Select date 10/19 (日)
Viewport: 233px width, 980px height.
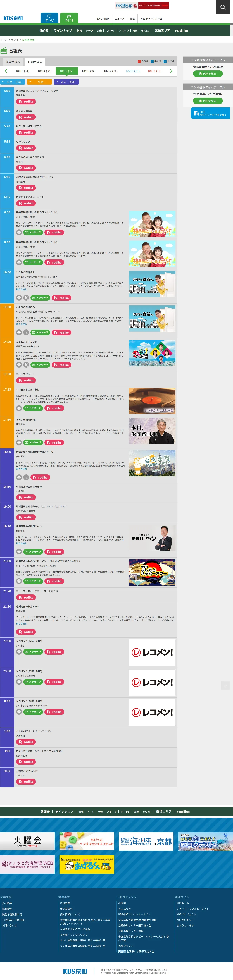pos(154,71)
